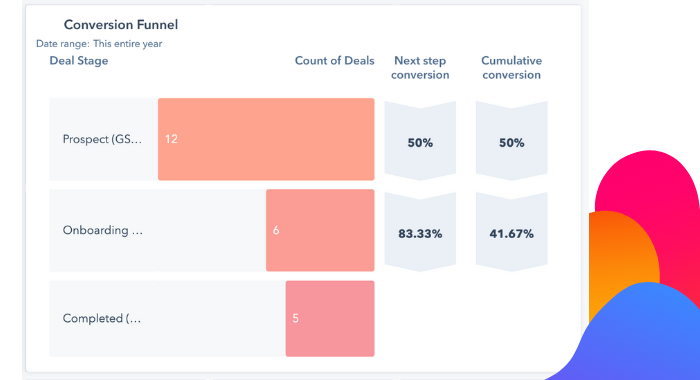Select the Date range This entire year text
This screenshot has height=380, width=700.
coord(99,44)
